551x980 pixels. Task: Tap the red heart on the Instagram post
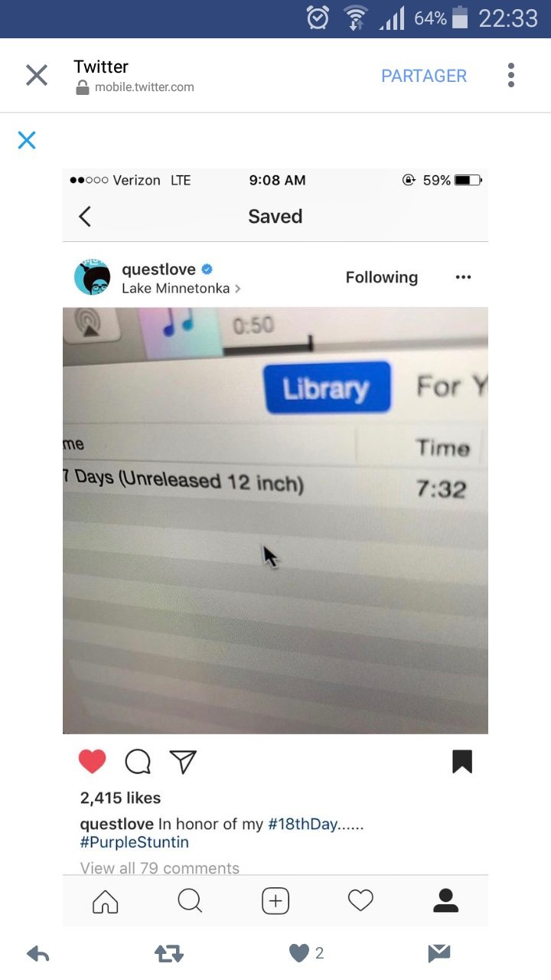[92, 761]
